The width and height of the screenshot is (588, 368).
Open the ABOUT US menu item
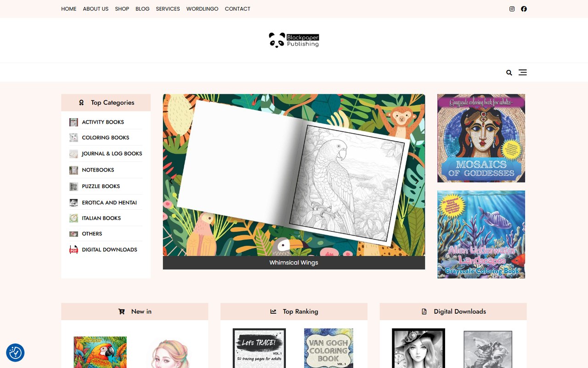(x=96, y=9)
